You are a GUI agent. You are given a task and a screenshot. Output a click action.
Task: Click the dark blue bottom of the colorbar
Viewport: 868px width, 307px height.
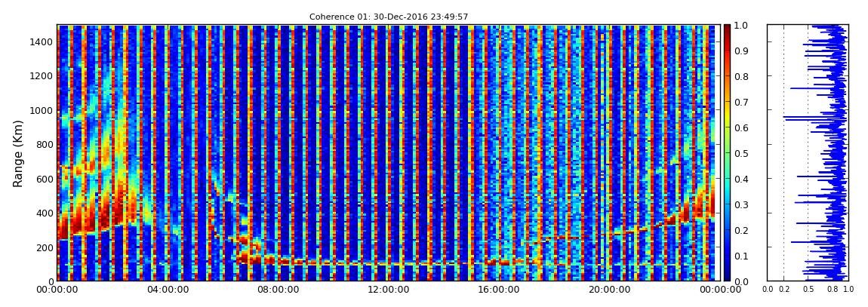tap(728, 274)
